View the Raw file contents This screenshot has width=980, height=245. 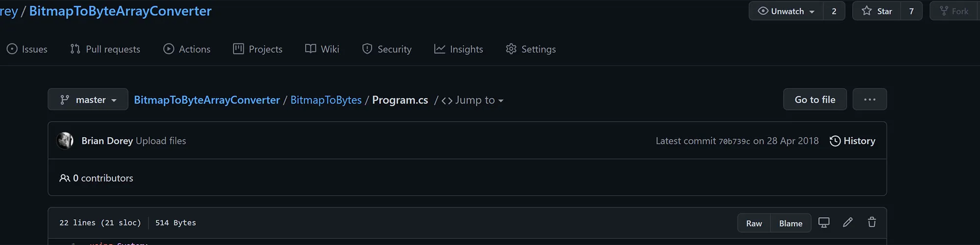[x=754, y=223]
